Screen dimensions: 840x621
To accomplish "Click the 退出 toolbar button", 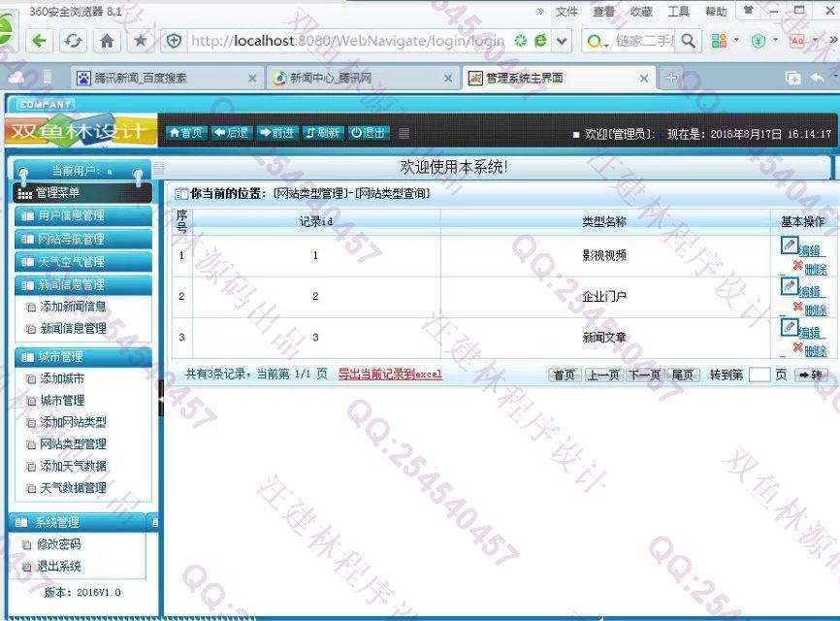I will [x=369, y=133].
